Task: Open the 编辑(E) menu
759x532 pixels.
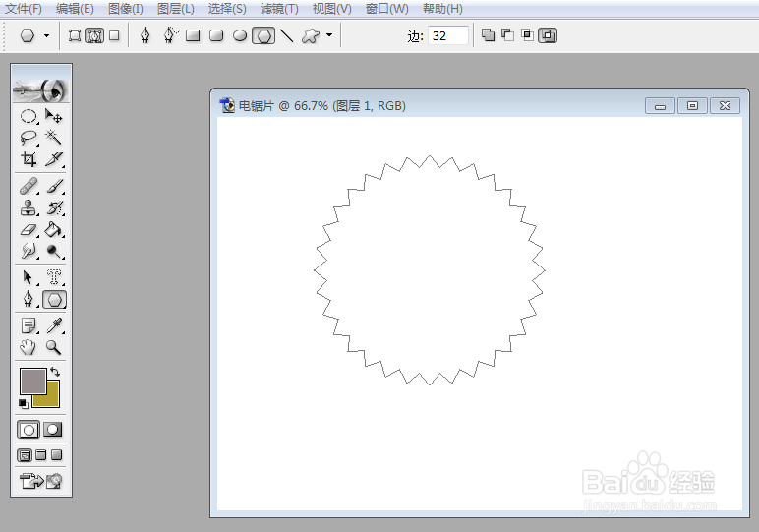Action: tap(75, 9)
